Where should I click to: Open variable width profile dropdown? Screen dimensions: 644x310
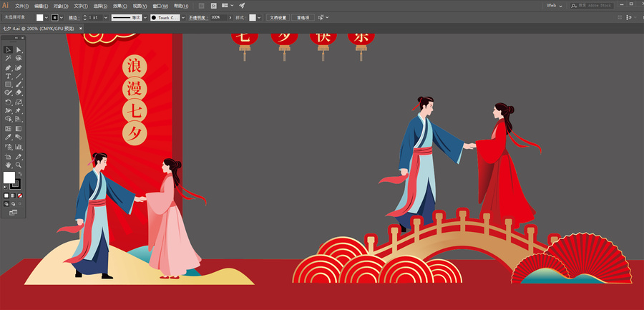145,18
